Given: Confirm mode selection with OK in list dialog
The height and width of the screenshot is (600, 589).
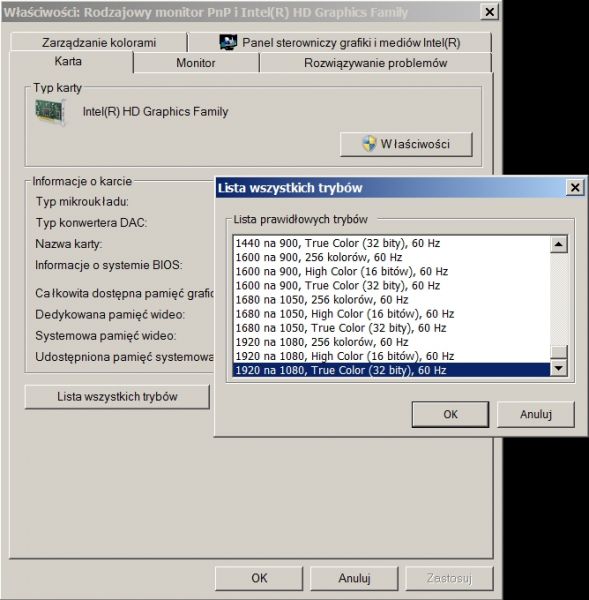Looking at the screenshot, I should pyautogui.click(x=450, y=414).
